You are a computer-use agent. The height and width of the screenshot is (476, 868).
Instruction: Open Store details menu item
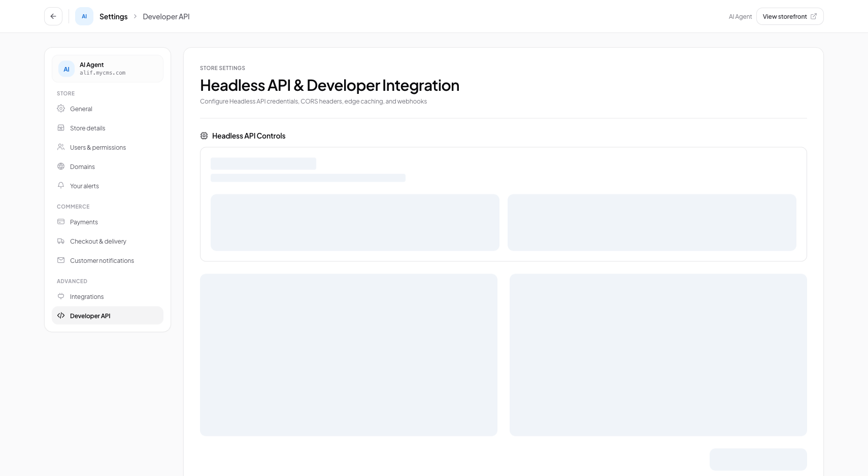(x=108, y=128)
